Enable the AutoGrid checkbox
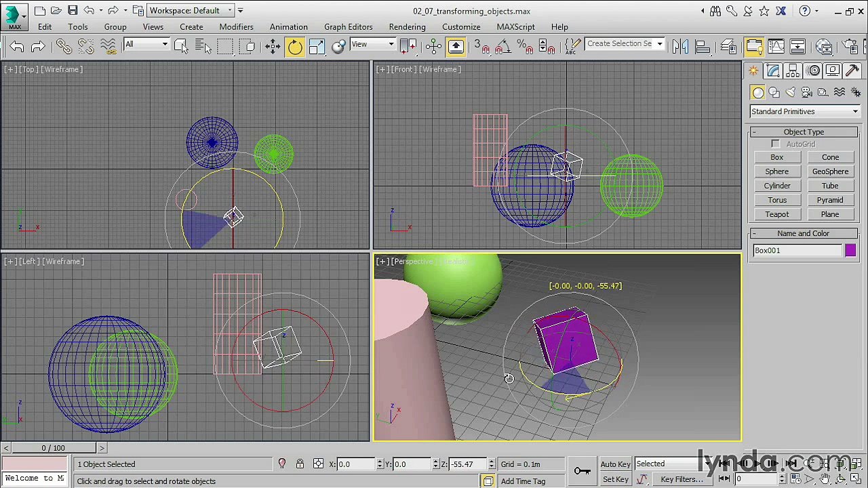 776,144
